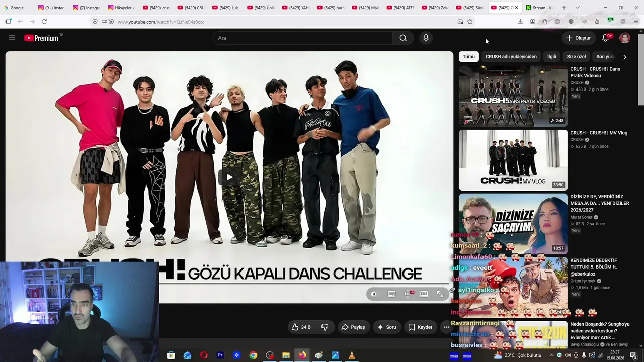Click the video progress bar

click(x=229, y=284)
